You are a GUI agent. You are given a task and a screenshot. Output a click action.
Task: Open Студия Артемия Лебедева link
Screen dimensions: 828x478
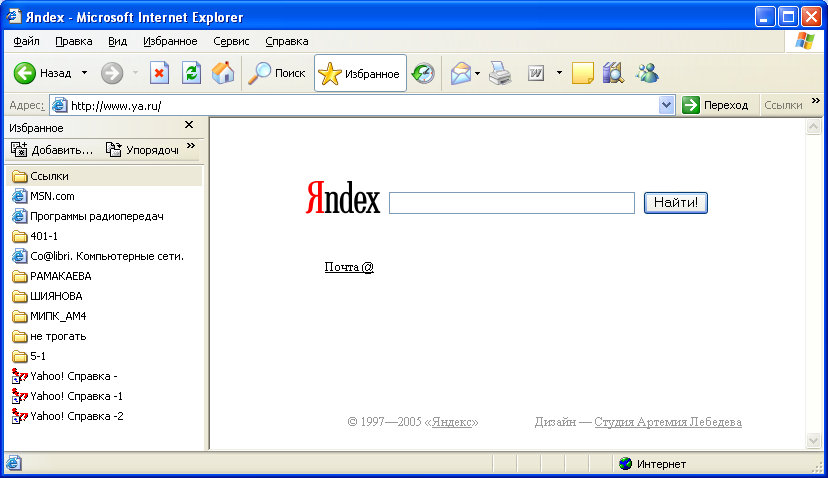pyautogui.click(x=668, y=422)
